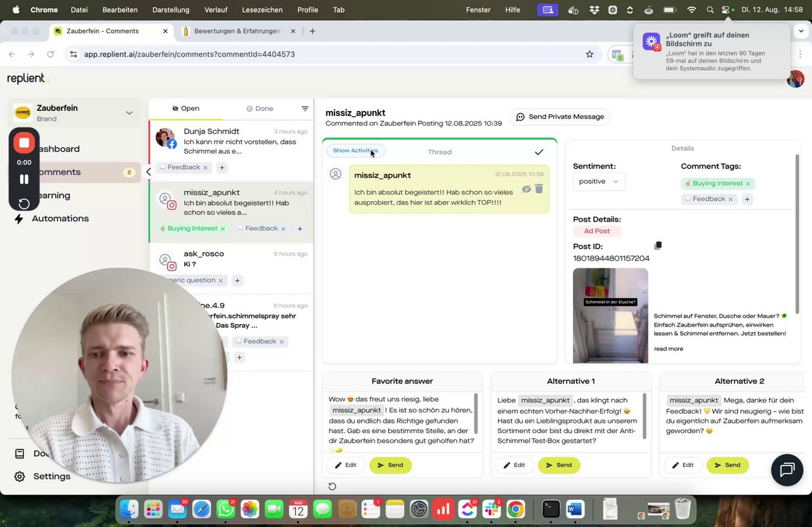Open the chat support widget

(x=787, y=470)
